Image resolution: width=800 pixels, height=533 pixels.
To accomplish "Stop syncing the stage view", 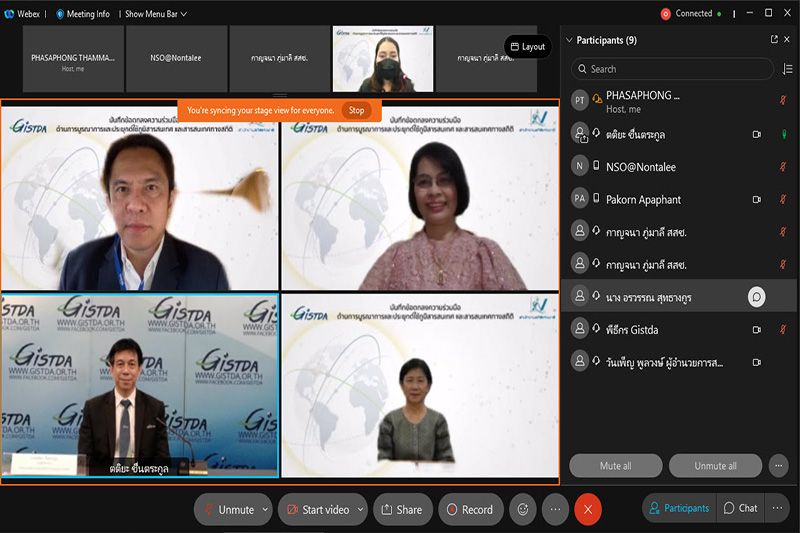I will click(356, 110).
